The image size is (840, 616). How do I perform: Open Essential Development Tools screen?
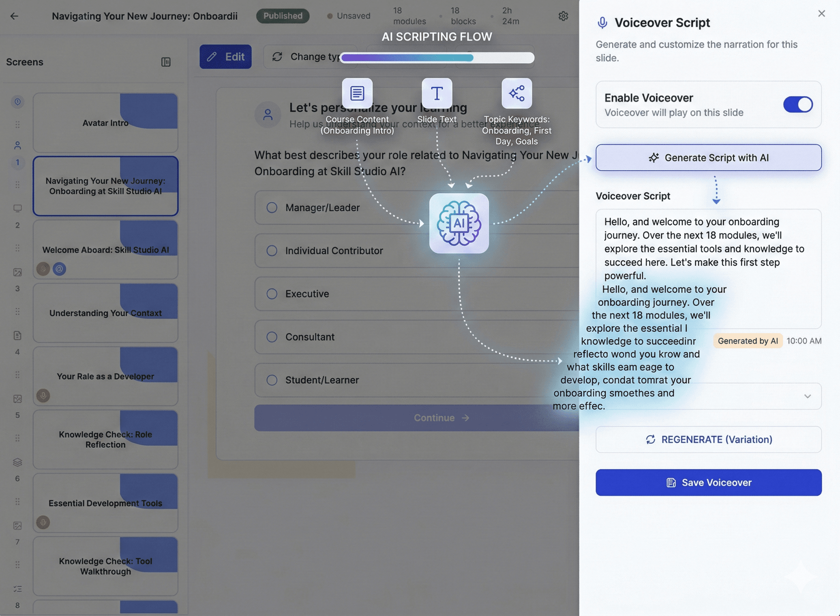(x=105, y=503)
